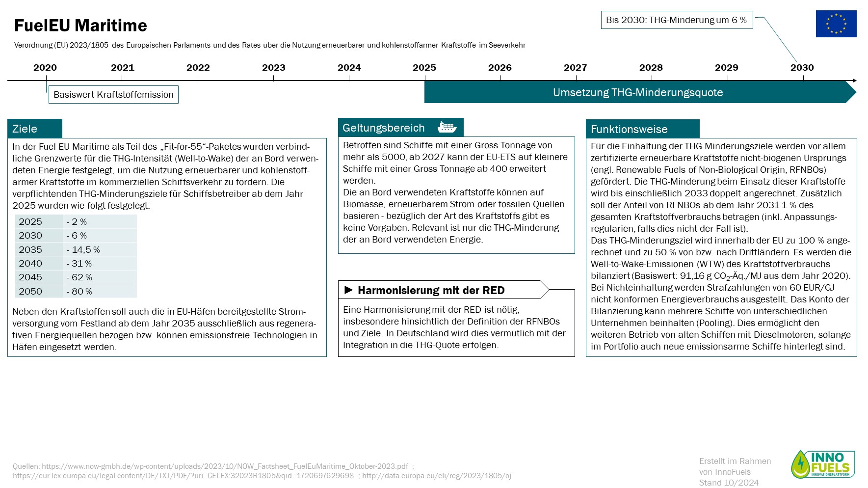Click the 2023 timeline marker

(274, 68)
